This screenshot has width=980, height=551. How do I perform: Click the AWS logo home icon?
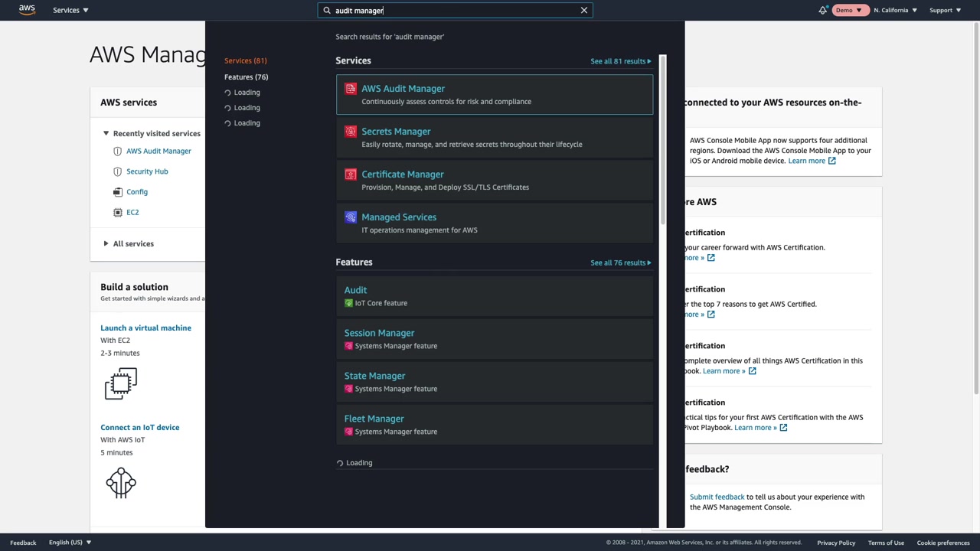click(x=27, y=10)
